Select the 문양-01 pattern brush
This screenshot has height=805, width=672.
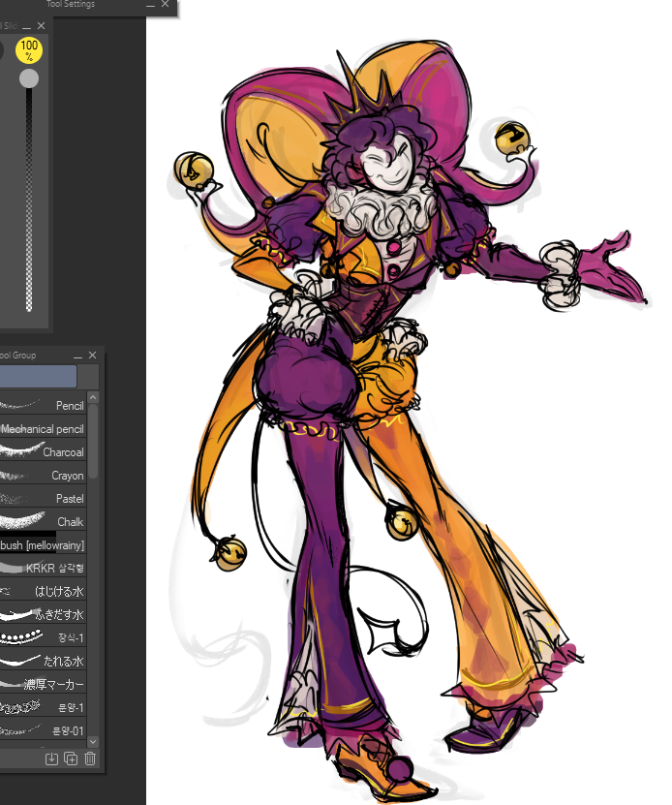(x=43, y=730)
